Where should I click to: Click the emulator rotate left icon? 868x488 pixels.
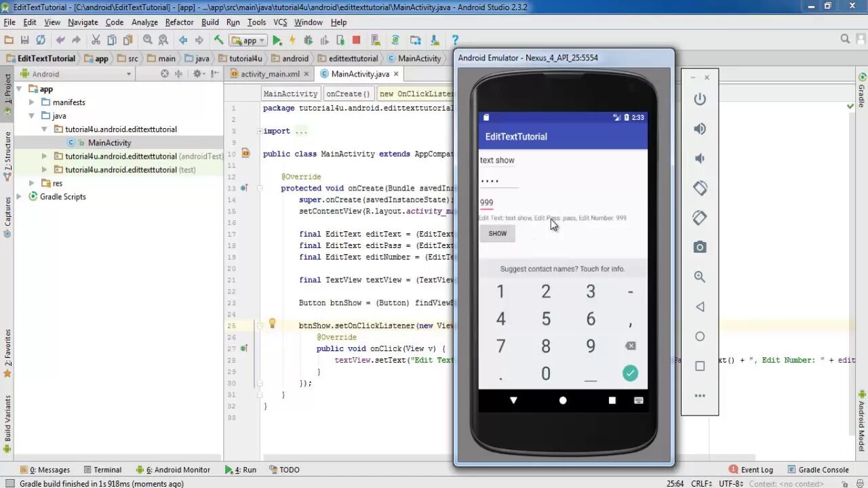tap(700, 188)
